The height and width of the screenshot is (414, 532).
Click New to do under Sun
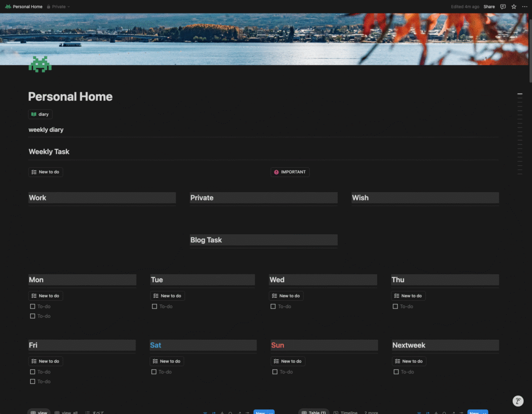tap(288, 362)
